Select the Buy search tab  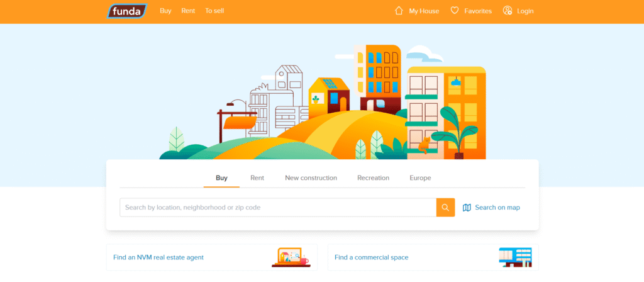tap(221, 178)
